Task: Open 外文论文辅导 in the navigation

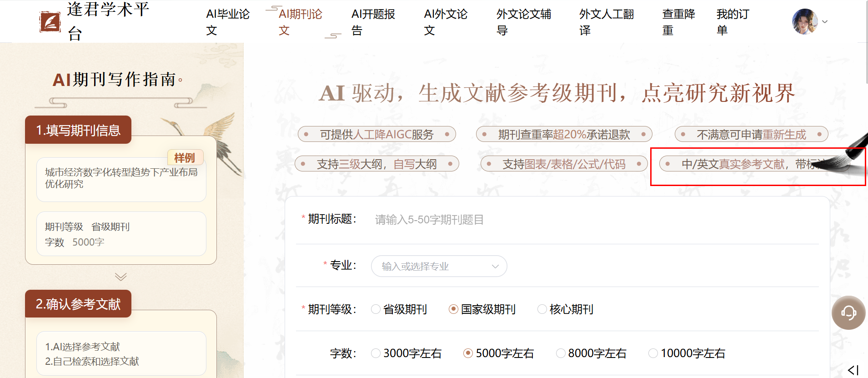Action: [524, 22]
